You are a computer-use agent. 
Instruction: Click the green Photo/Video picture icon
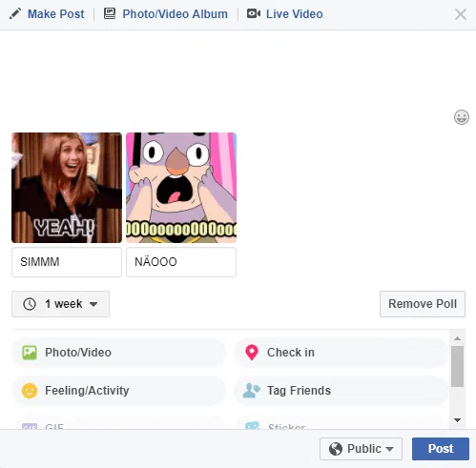click(x=30, y=353)
